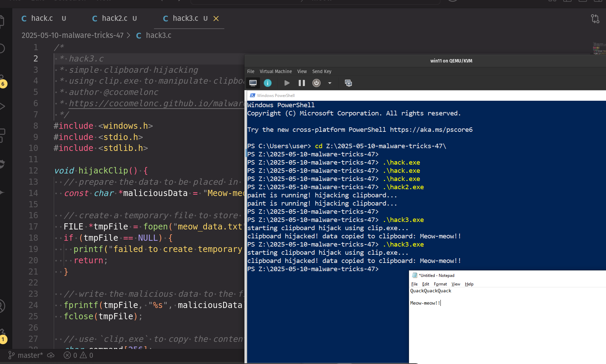
Task: Open the compare changes icon in editor toolbar
Action: [595, 18]
